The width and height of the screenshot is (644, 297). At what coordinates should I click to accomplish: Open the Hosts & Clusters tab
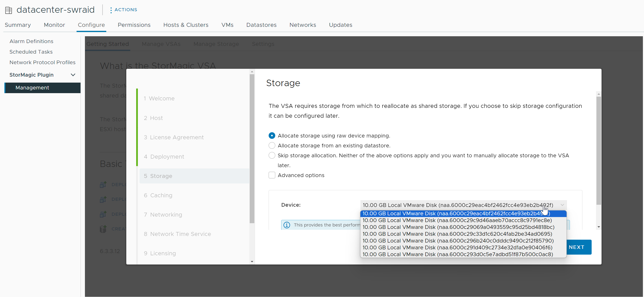tap(186, 25)
